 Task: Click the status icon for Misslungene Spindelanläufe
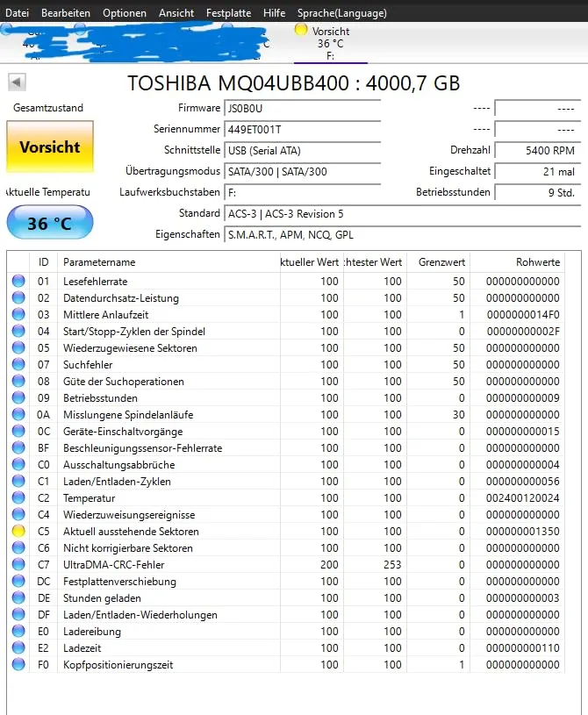tap(18, 414)
